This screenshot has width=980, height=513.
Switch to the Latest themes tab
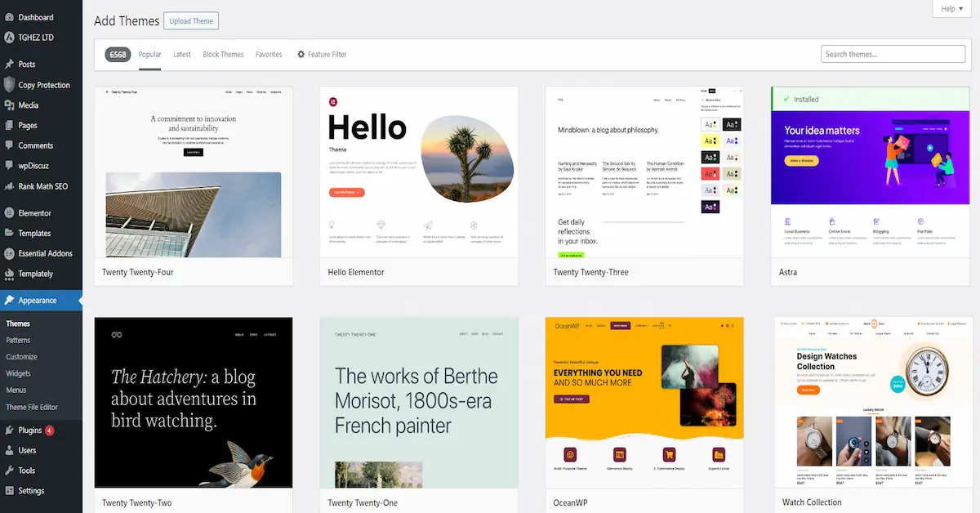click(x=182, y=55)
